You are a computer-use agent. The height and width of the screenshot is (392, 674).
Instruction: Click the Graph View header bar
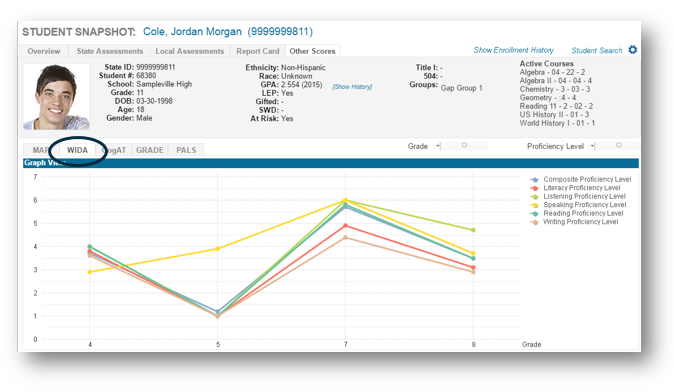331,163
